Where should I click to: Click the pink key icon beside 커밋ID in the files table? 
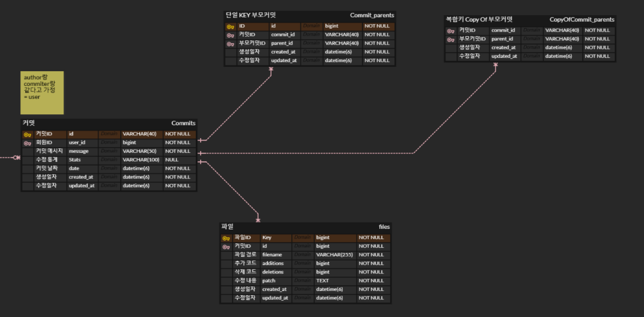pos(226,247)
